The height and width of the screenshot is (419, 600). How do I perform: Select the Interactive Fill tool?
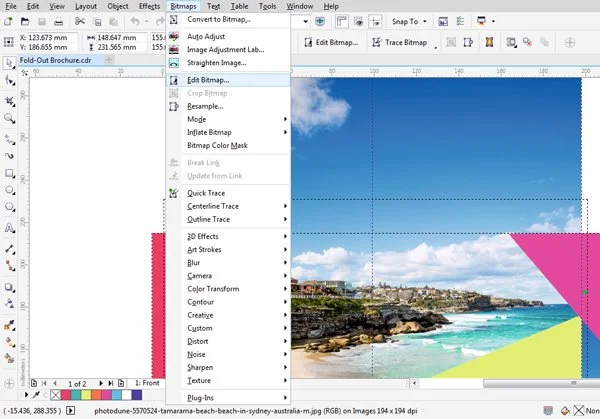pyautogui.click(x=9, y=342)
